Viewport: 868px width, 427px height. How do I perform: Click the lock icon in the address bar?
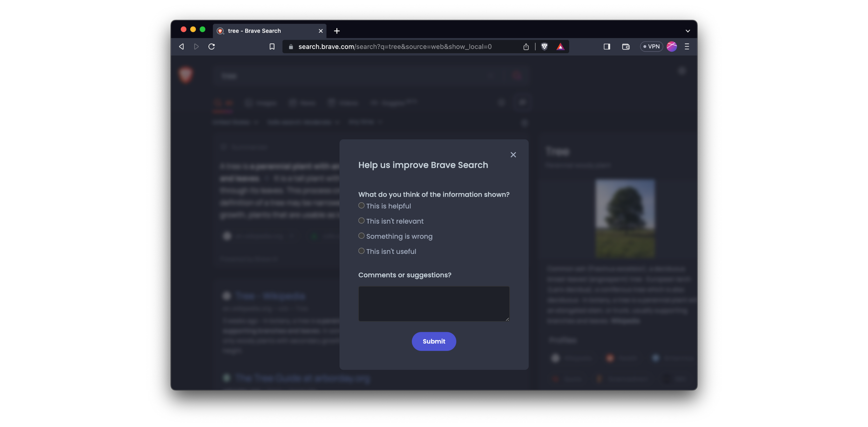point(291,46)
